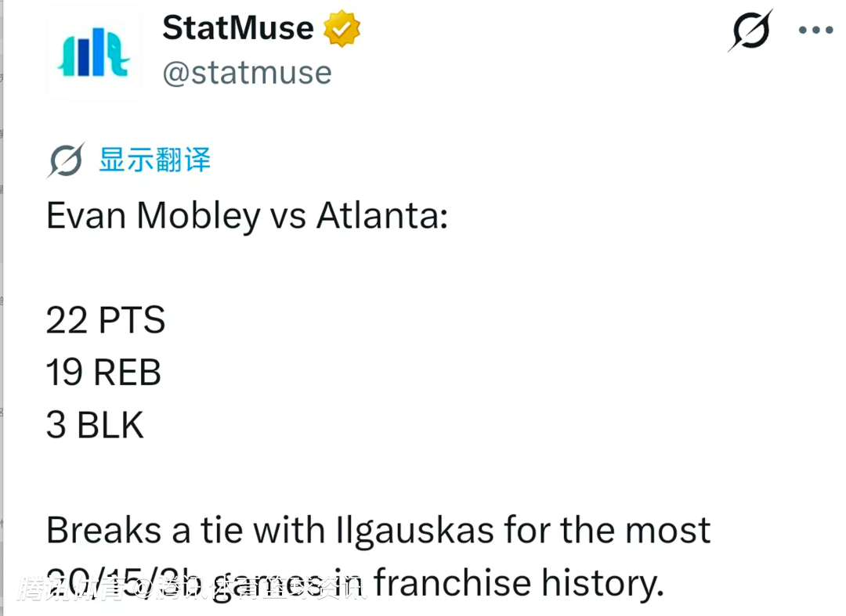
Task: Click the name "Evan Mobley" in the tweet
Action: point(153,217)
